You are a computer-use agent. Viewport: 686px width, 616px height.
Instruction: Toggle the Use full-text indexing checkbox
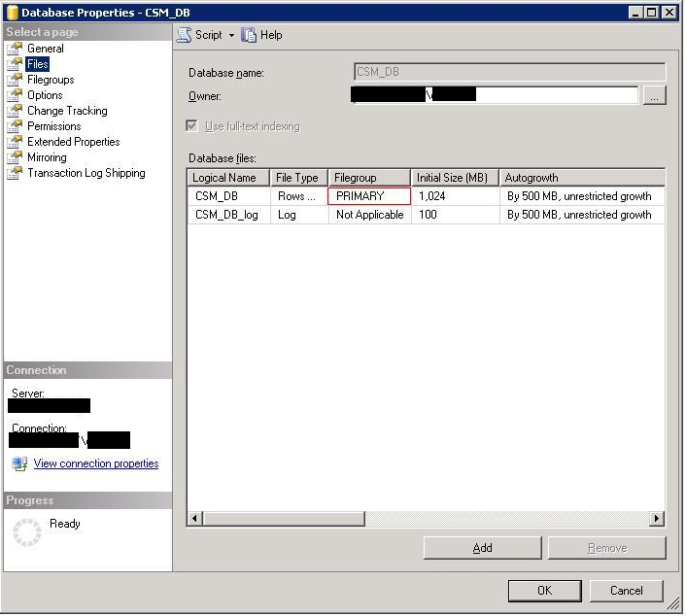pos(192,126)
